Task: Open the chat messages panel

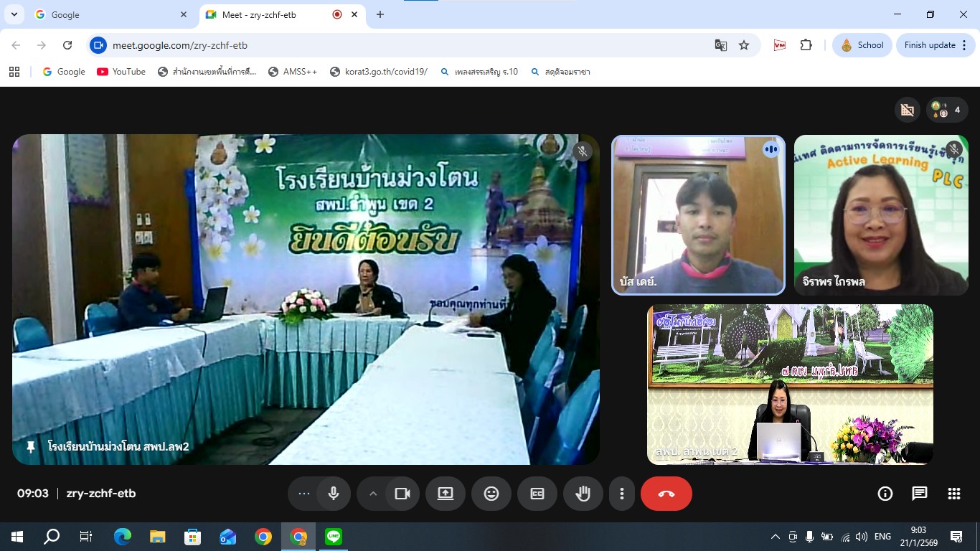Action: pyautogui.click(x=919, y=494)
